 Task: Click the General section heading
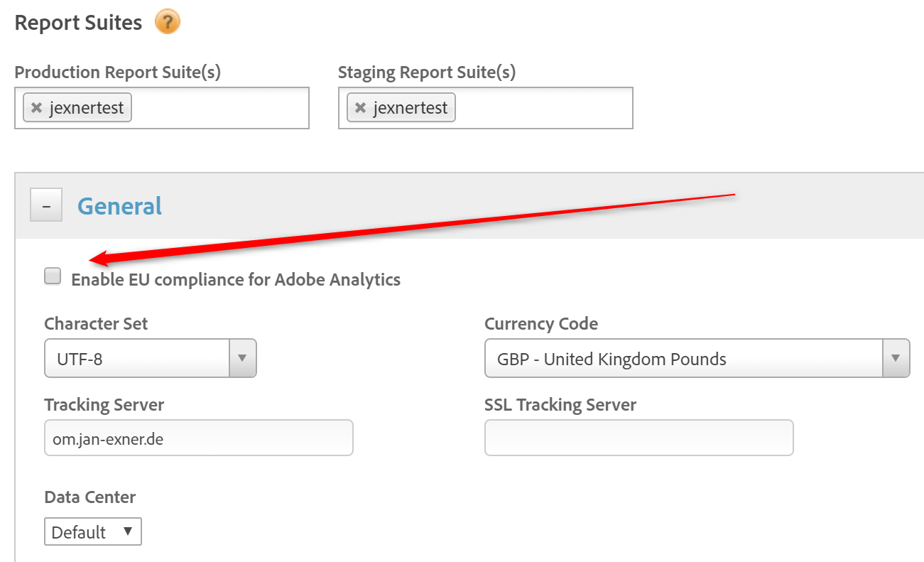pos(119,206)
